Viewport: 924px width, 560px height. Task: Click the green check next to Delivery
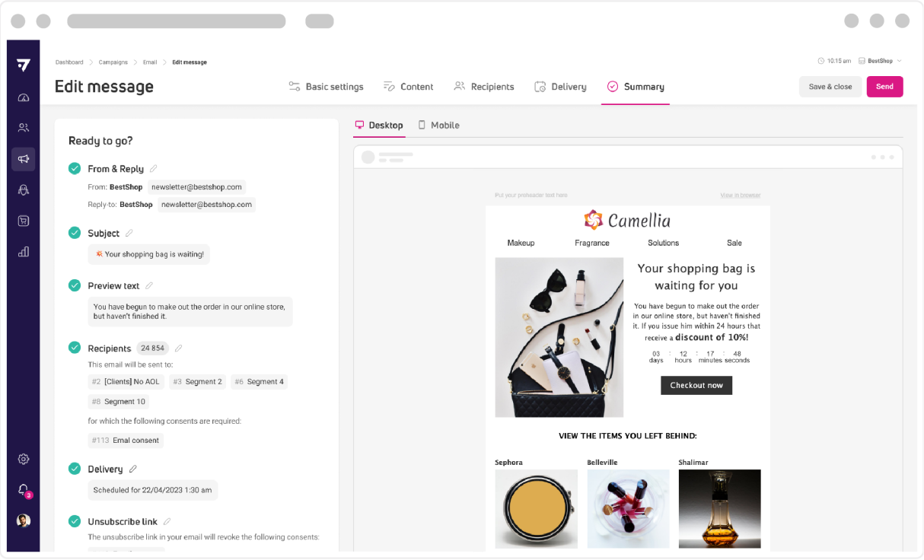pyautogui.click(x=75, y=469)
